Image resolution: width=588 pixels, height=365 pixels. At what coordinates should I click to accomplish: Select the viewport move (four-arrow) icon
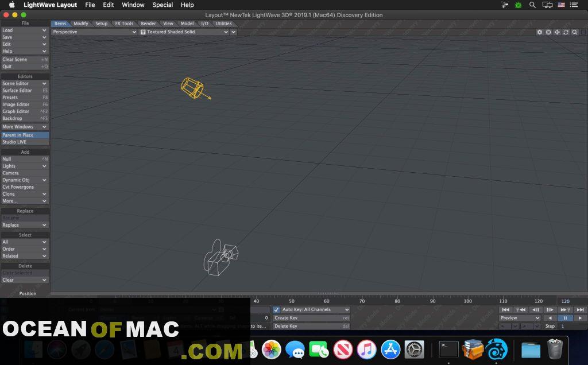point(557,32)
